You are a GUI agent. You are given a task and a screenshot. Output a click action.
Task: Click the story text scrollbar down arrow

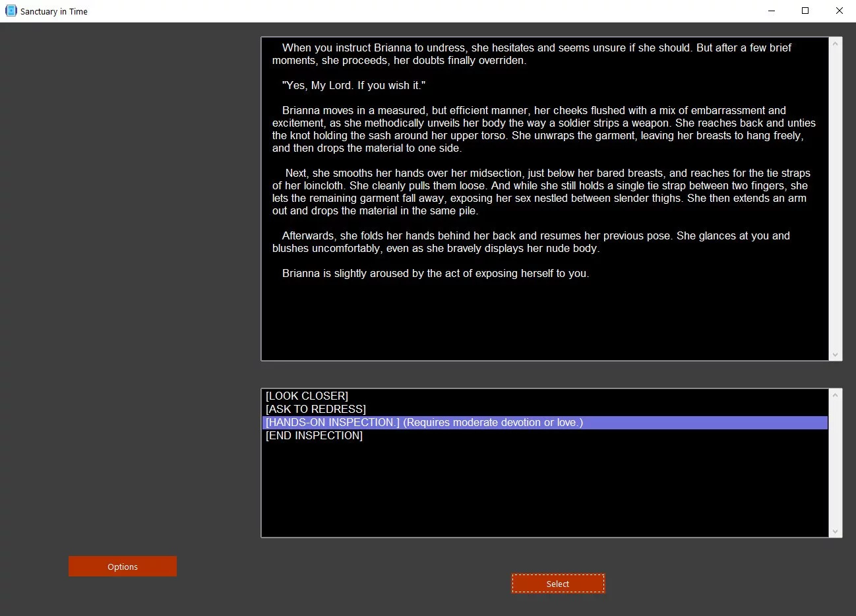[x=836, y=355]
